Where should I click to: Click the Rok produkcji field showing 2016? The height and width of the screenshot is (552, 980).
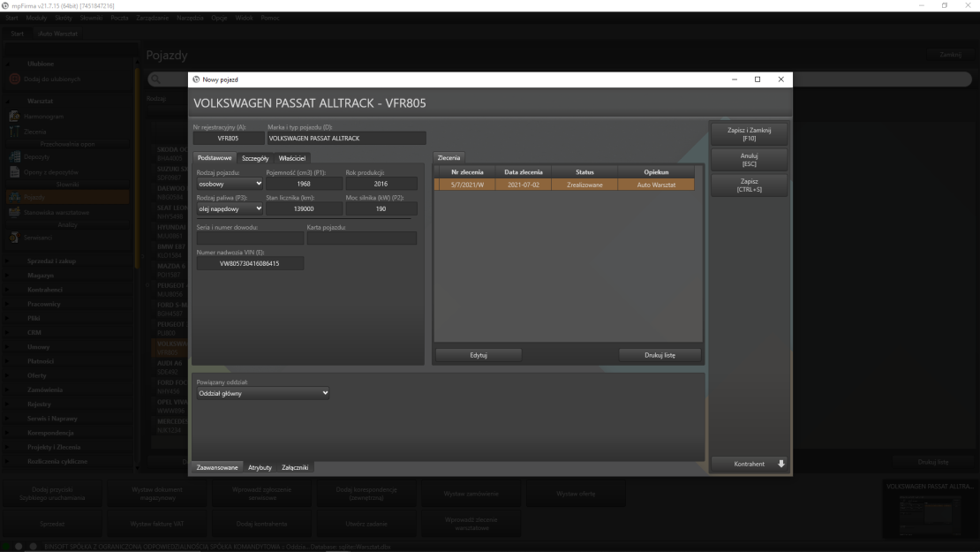(381, 184)
